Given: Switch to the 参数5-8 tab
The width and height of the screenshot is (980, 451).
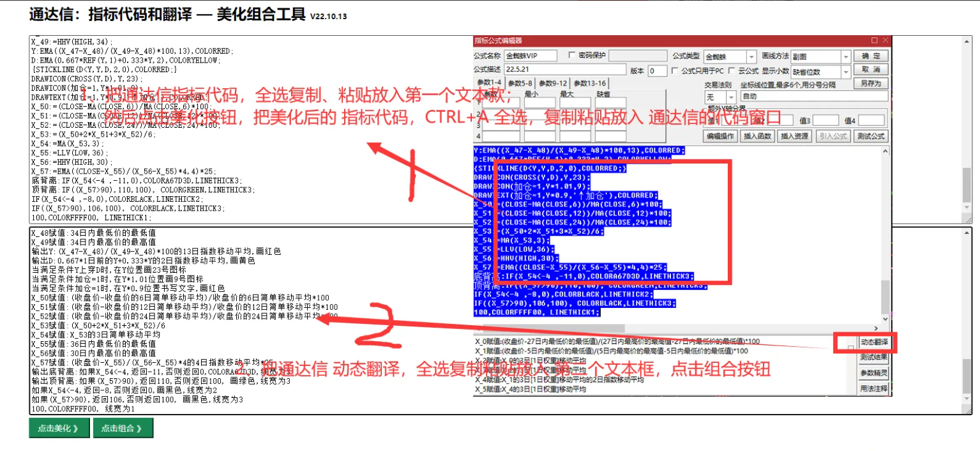Looking at the screenshot, I should pyautogui.click(x=520, y=84).
